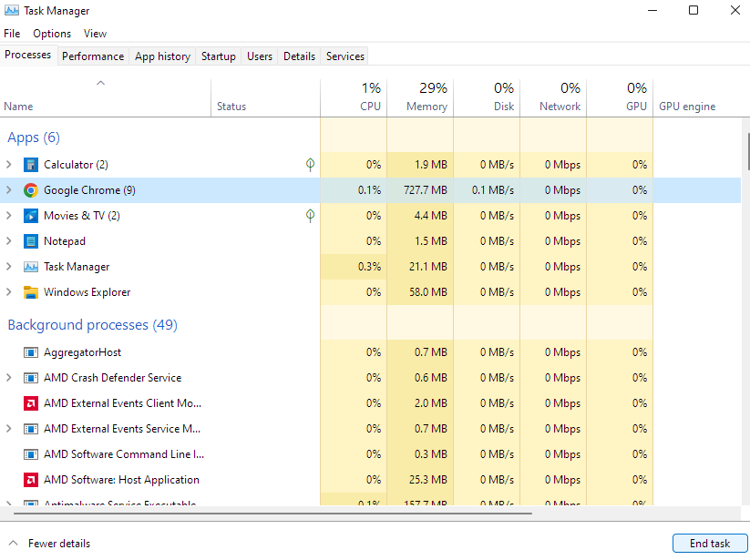The image size is (750, 560).
Task: Click the AMD External Events Client icon
Action: point(31,403)
